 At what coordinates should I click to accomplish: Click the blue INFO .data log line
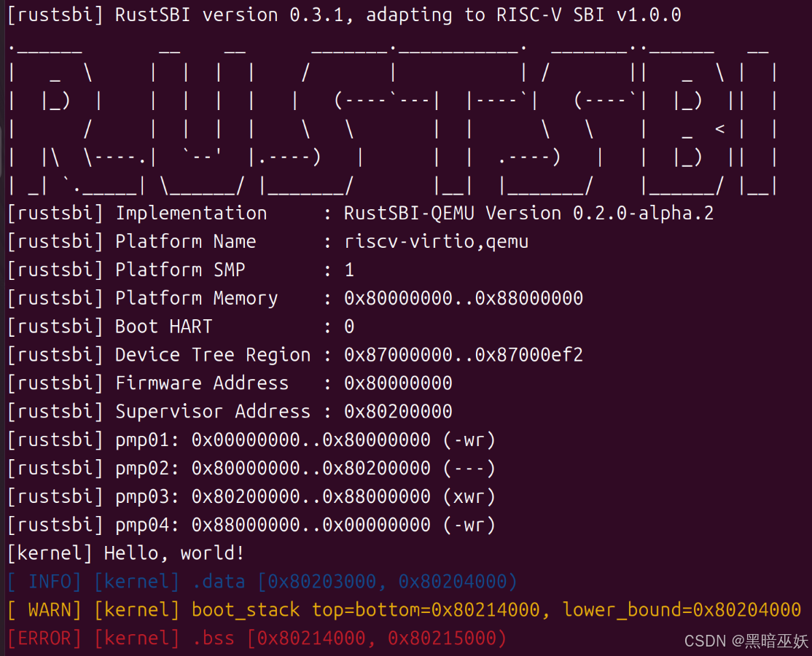(262, 582)
